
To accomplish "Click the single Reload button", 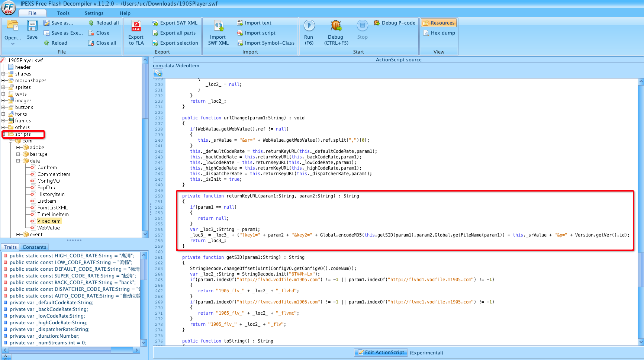I will click(56, 43).
